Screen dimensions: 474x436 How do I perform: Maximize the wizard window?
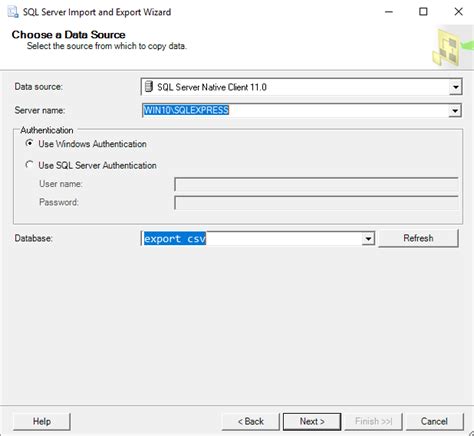pyautogui.click(x=423, y=12)
